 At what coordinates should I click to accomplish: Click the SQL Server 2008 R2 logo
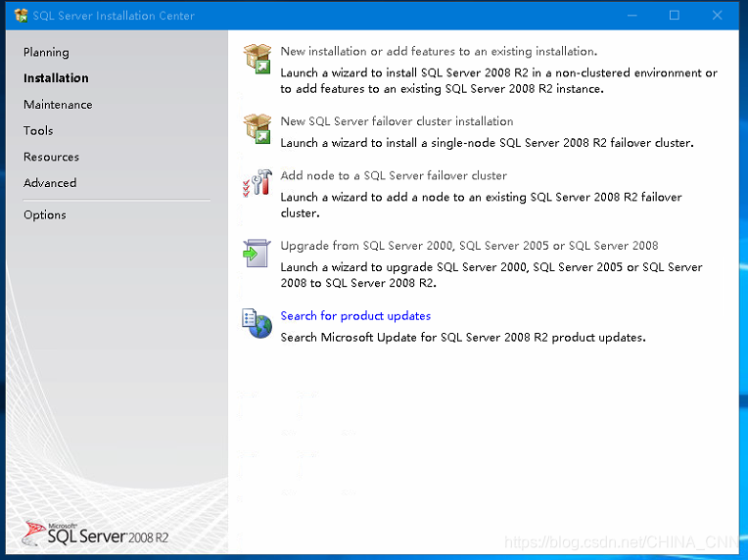tap(95, 534)
